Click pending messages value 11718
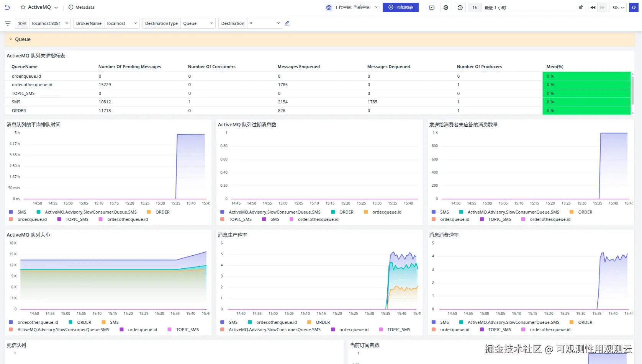 coord(105,111)
